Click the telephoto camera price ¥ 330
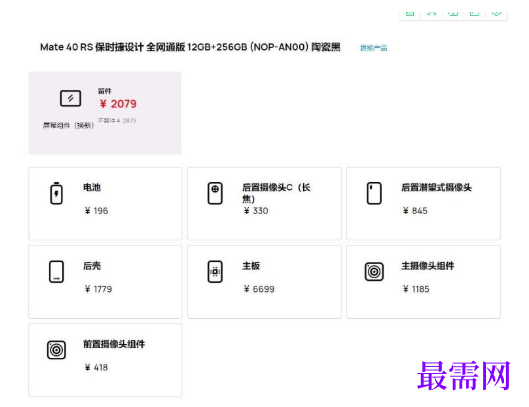The image size is (529, 407). (x=256, y=211)
